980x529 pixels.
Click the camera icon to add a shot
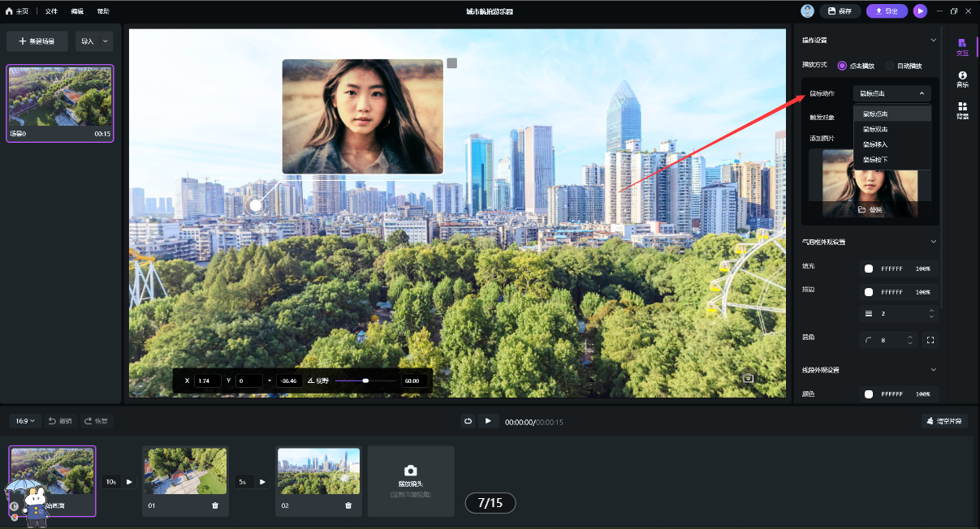tap(410, 471)
